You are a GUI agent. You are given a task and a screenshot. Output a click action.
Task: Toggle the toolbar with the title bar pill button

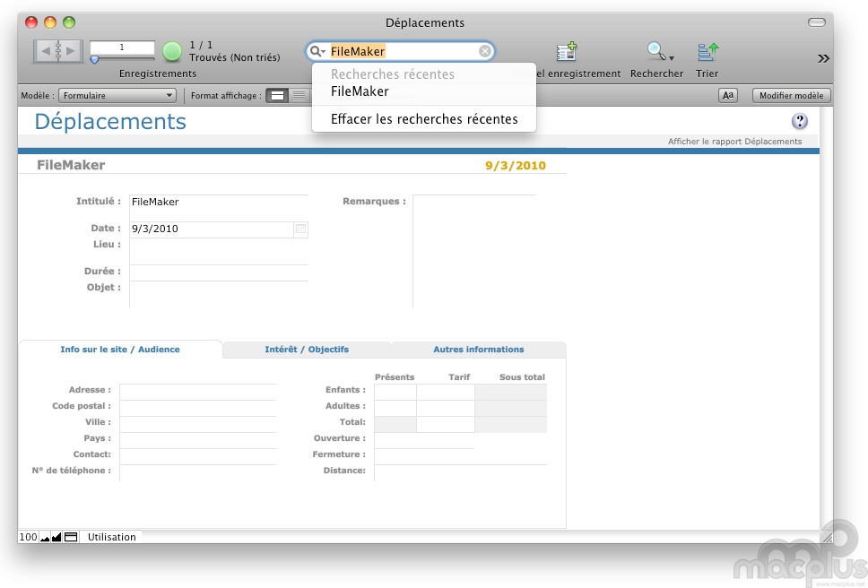click(817, 22)
